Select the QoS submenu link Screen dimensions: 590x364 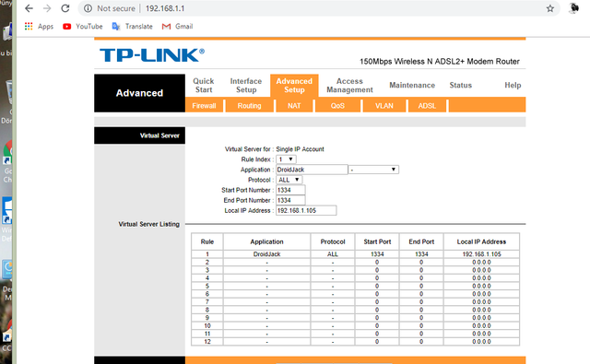[x=337, y=106]
